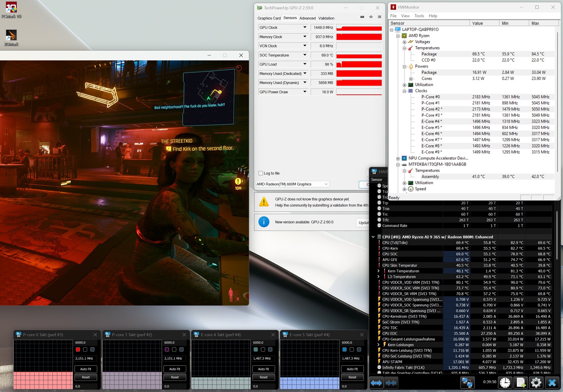Click the GPU-Z yellow warning icon
563x392 pixels.
pyautogui.click(x=264, y=202)
